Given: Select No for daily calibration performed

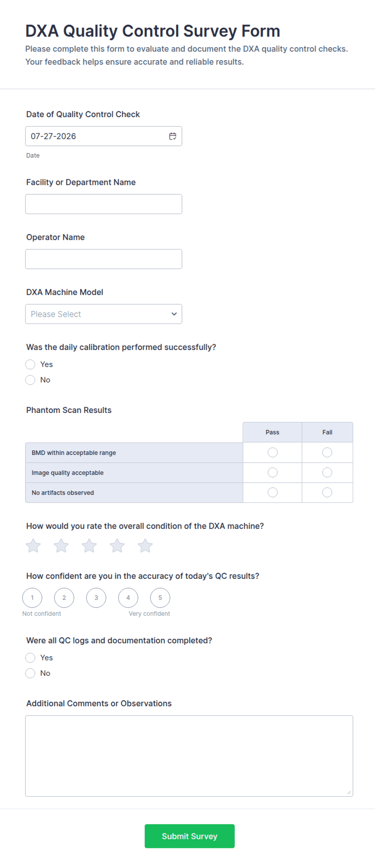Looking at the screenshot, I should click(x=30, y=380).
